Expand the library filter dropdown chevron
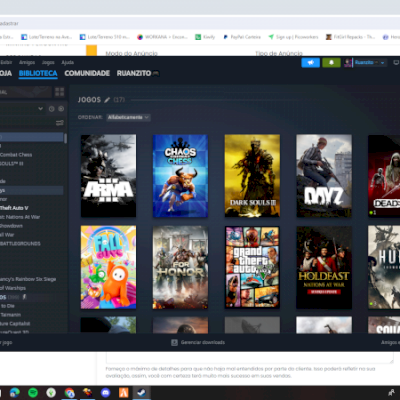Viewport: 400px width, 400px height. coord(41,109)
